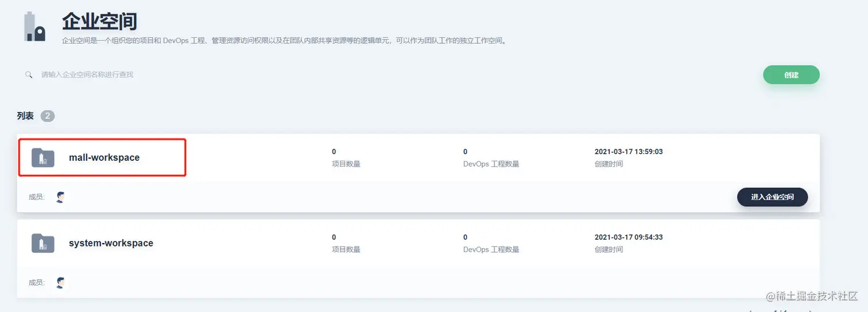This screenshot has width=868, height=312.
Task: Click the system-workspace folder icon
Action: pos(43,243)
